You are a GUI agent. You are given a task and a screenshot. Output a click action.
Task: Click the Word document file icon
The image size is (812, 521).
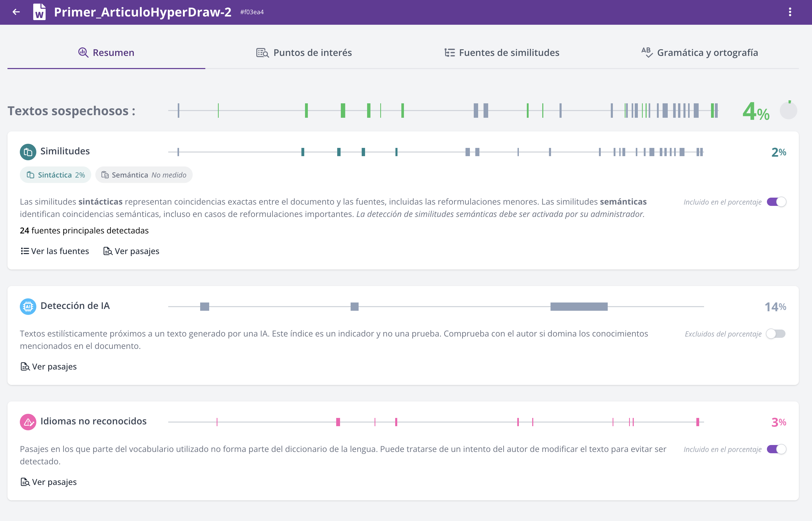[x=40, y=12]
